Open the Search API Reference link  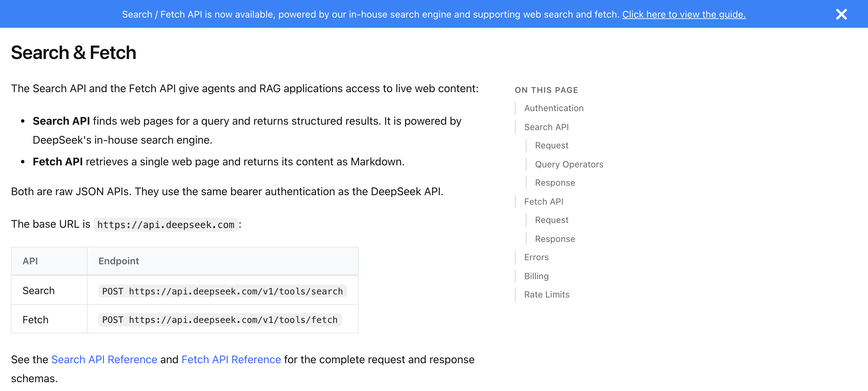click(104, 359)
